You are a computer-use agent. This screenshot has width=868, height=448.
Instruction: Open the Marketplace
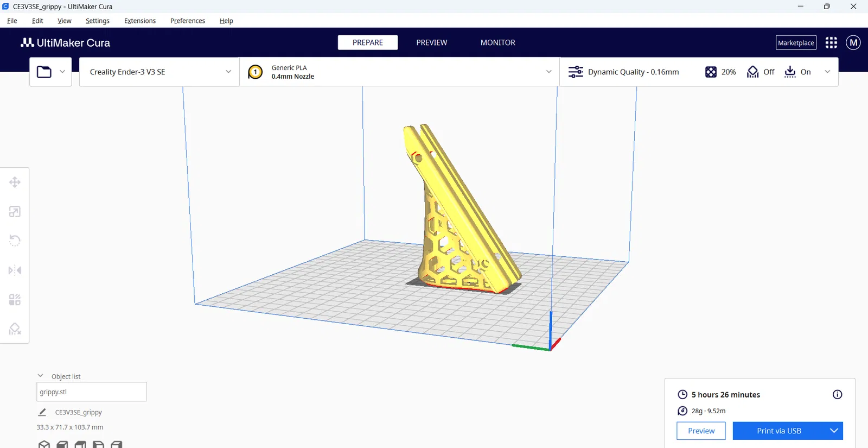click(x=796, y=42)
